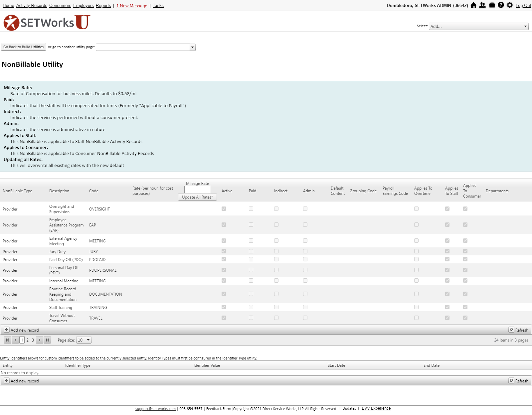Go to first page of the grid

coord(8,340)
